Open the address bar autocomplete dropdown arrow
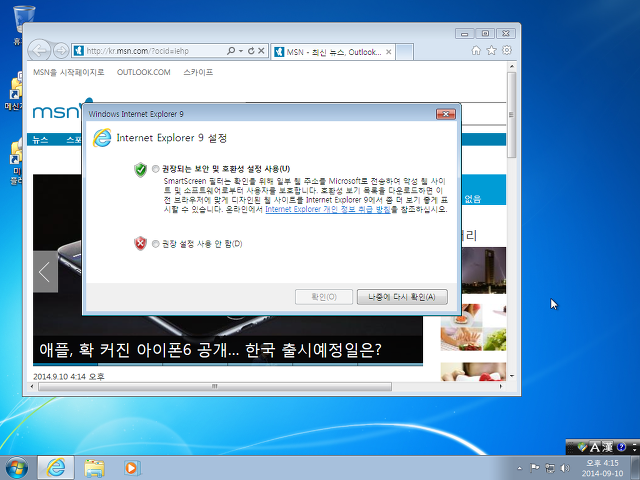The image size is (640, 480). click(x=241, y=51)
